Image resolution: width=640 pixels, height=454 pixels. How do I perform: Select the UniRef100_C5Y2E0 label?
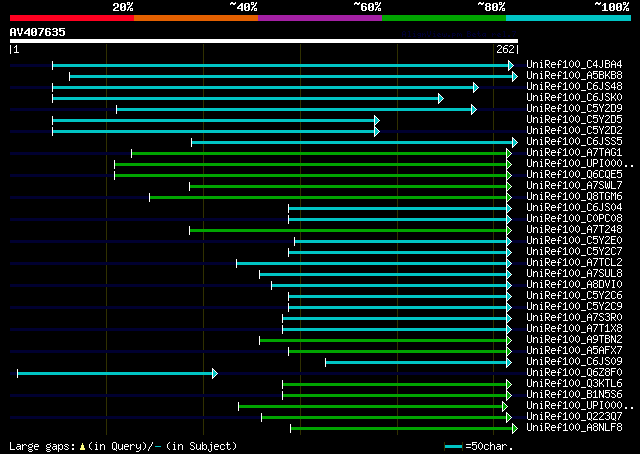coord(574,241)
